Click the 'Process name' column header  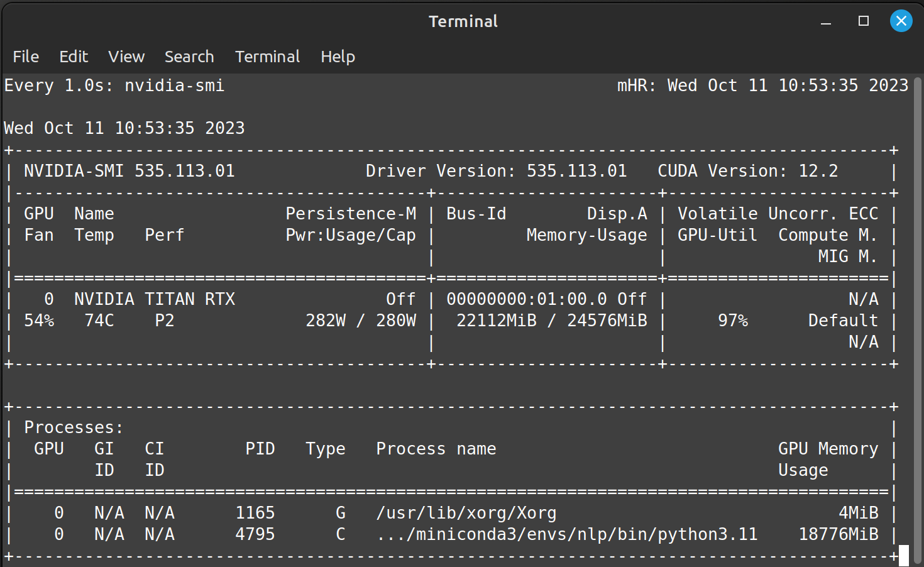436,449
